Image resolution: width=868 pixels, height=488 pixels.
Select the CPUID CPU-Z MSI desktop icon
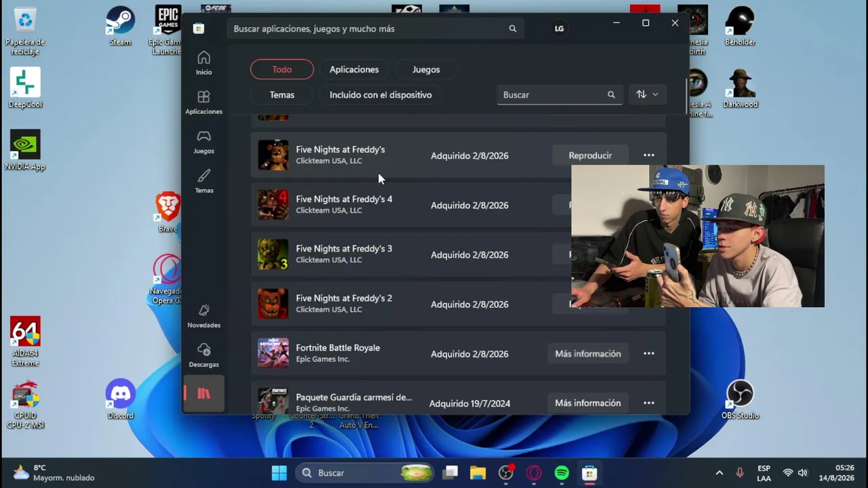(x=25, y=405)
